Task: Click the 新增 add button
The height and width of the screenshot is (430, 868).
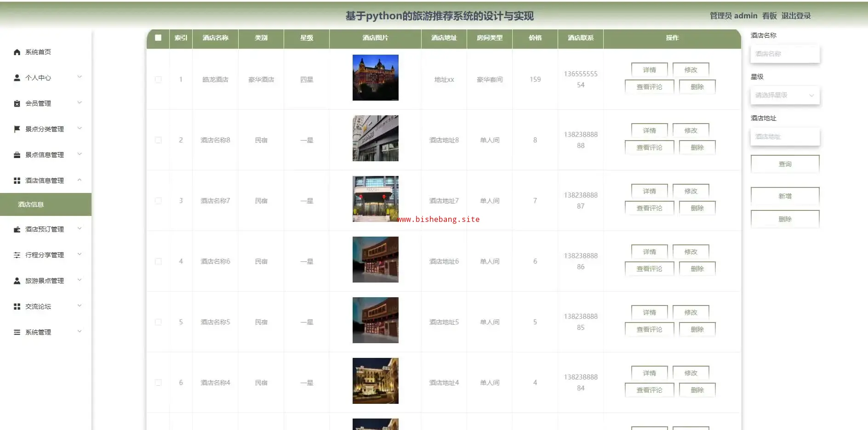Action: [x=785, y=196]
